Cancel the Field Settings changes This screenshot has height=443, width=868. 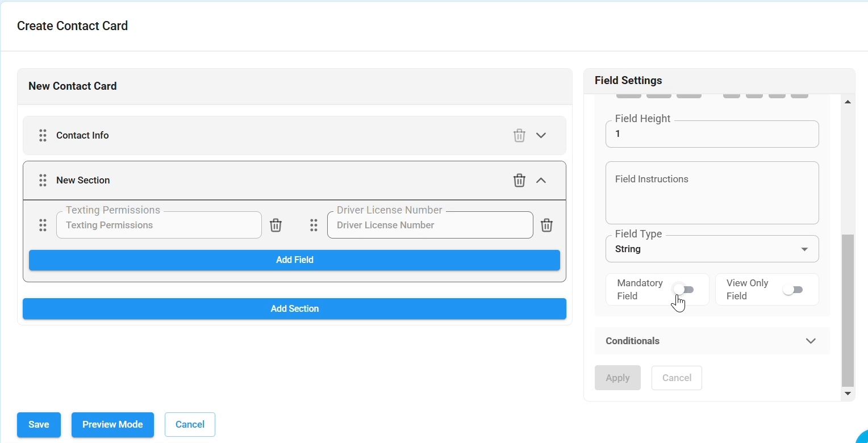677,378
